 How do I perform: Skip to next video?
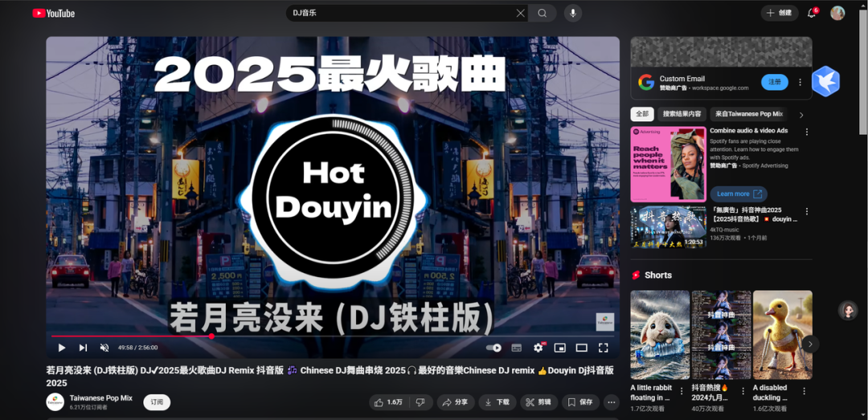click(83, 348)
